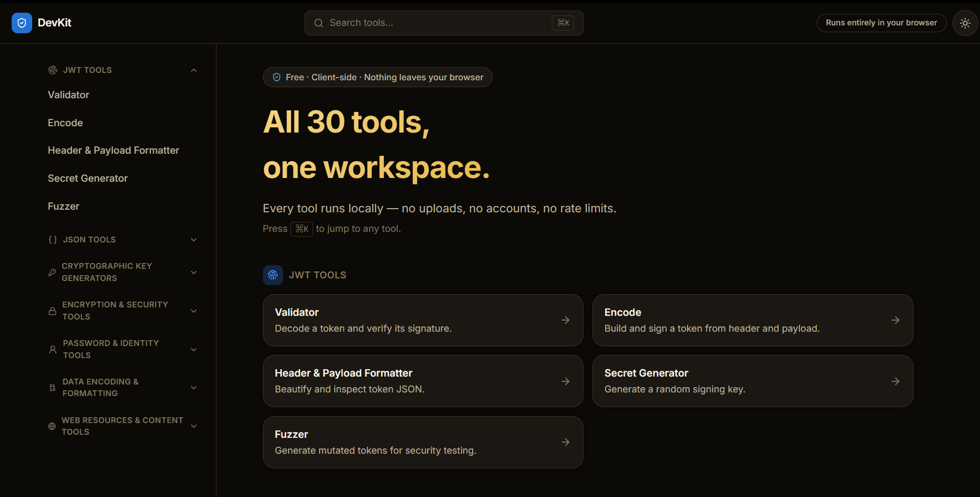Click "Beautify and inspect token JSON." text

[x=350, y=389]
